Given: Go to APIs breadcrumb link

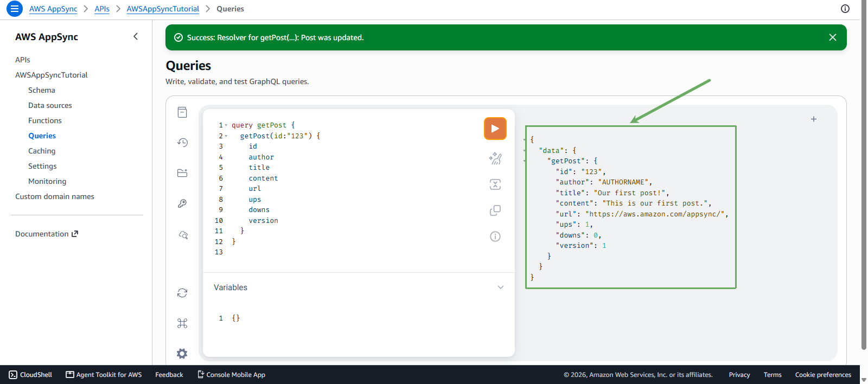Looking at the screenshot, I should (x=102, y=9).
